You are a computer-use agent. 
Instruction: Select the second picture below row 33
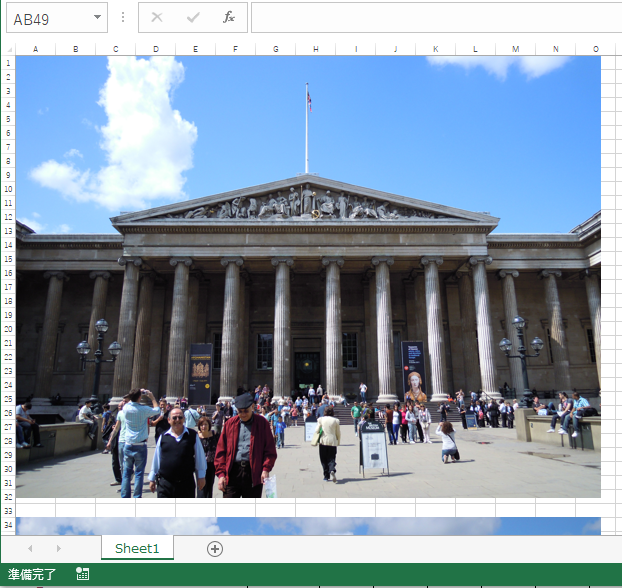tap(308, 526)
